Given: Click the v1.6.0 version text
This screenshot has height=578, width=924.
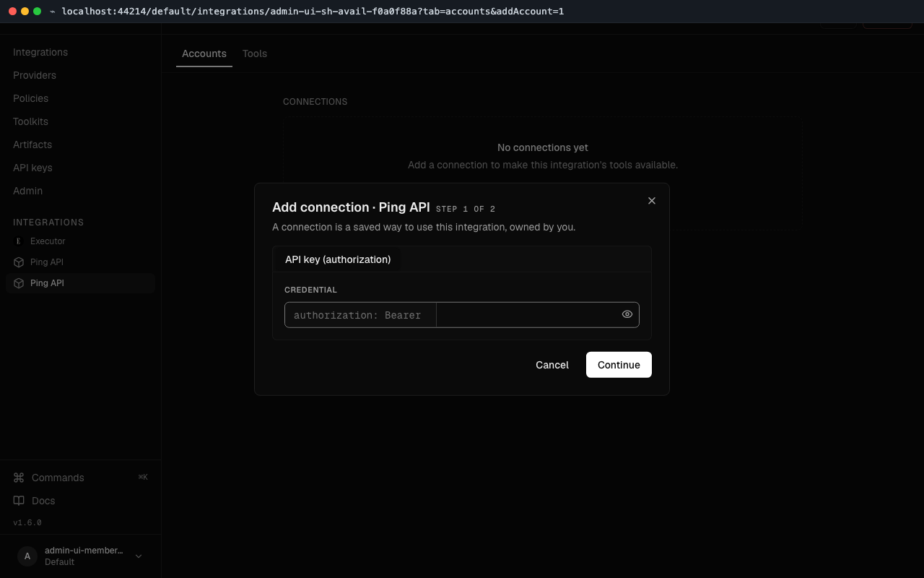Looking at the screenshot, I should pyautogui.click(x=27, y=522).
